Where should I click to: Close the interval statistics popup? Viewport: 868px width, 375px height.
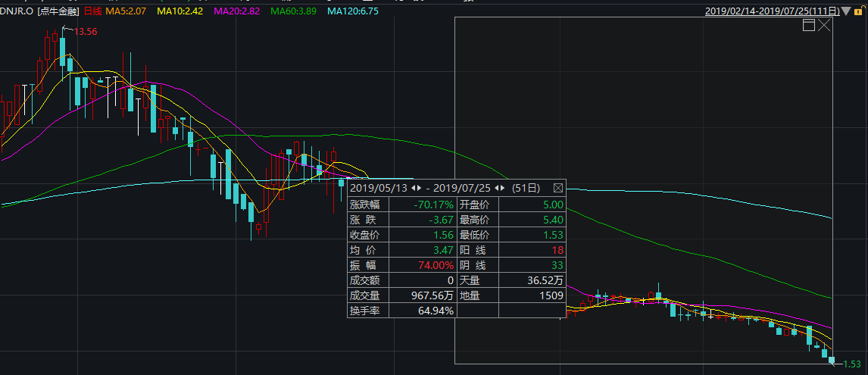pos(558,189)
